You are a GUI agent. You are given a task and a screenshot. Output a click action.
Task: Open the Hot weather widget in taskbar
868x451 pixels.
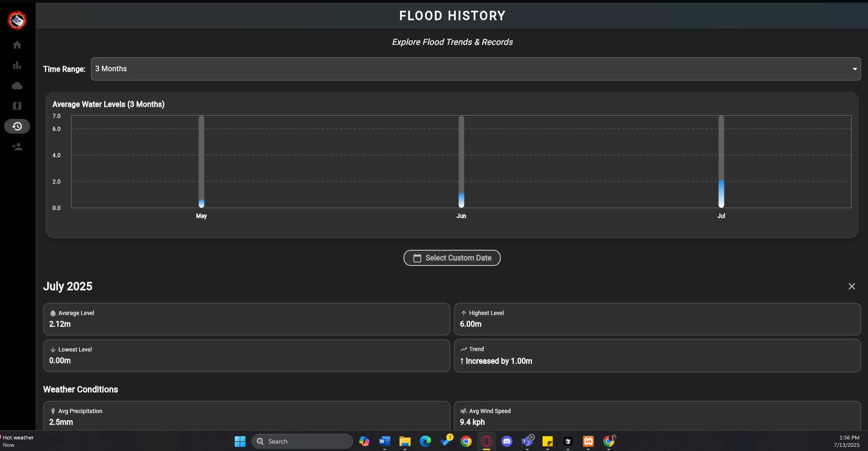18,441
